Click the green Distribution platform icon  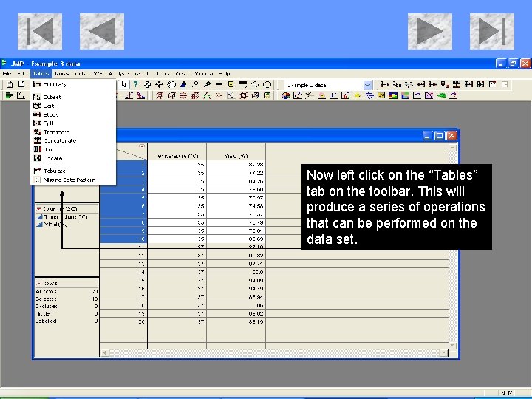tap(10, 95)
